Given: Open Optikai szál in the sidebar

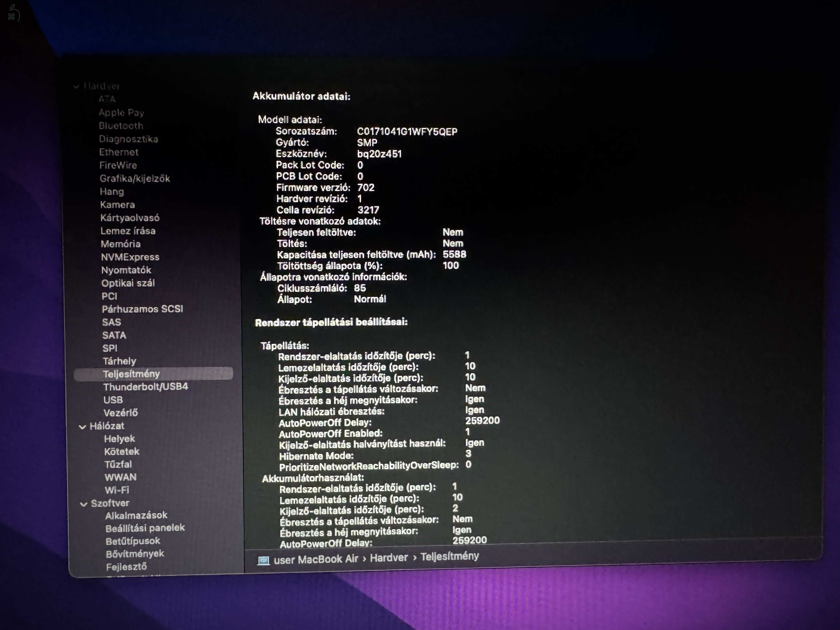Looking at the screenshot, I should point(128,283).
